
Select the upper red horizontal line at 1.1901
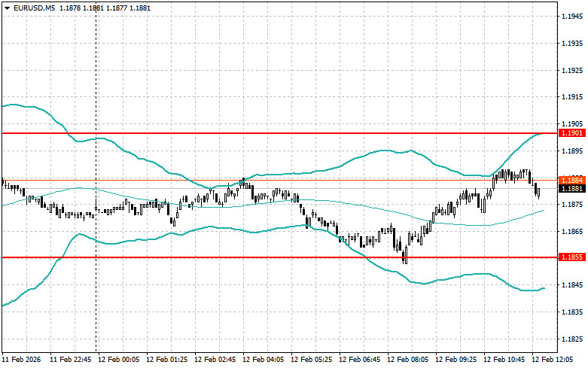tap(279, 133)
